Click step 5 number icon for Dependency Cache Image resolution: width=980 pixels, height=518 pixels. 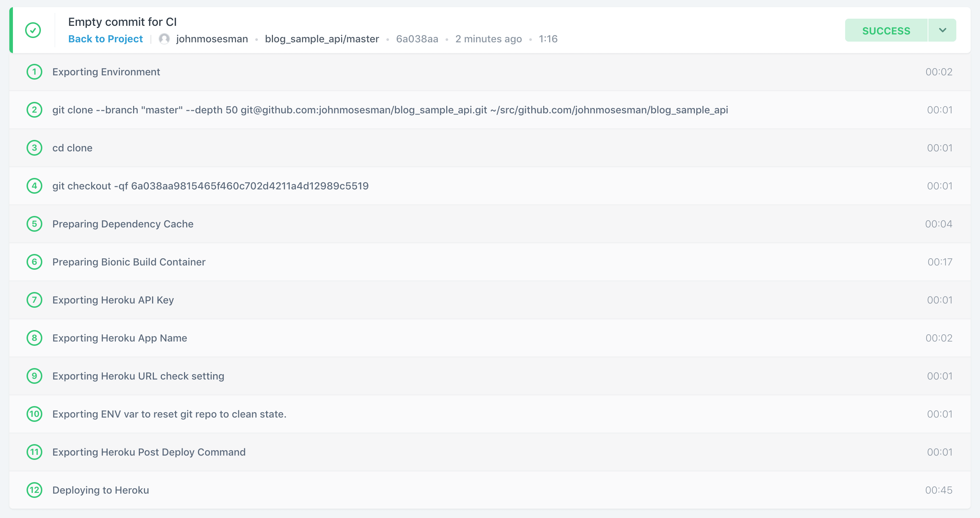pyautogui.click(x=34, y=224)
